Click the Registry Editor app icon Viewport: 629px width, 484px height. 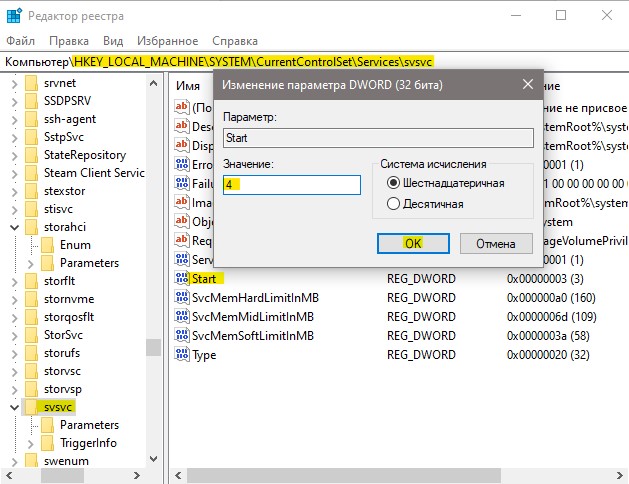click(x=14, y=16)
